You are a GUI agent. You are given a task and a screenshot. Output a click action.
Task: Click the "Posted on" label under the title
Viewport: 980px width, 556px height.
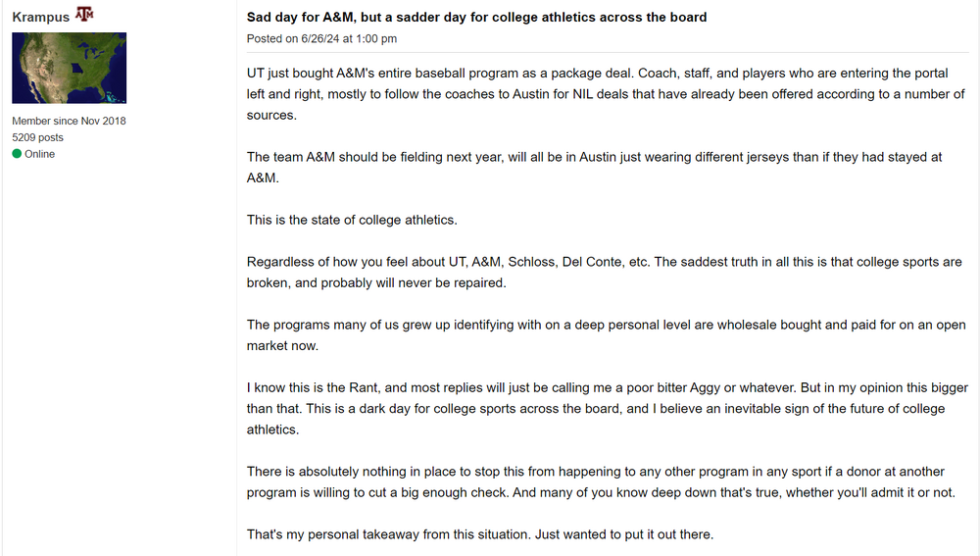pos(271,38)
